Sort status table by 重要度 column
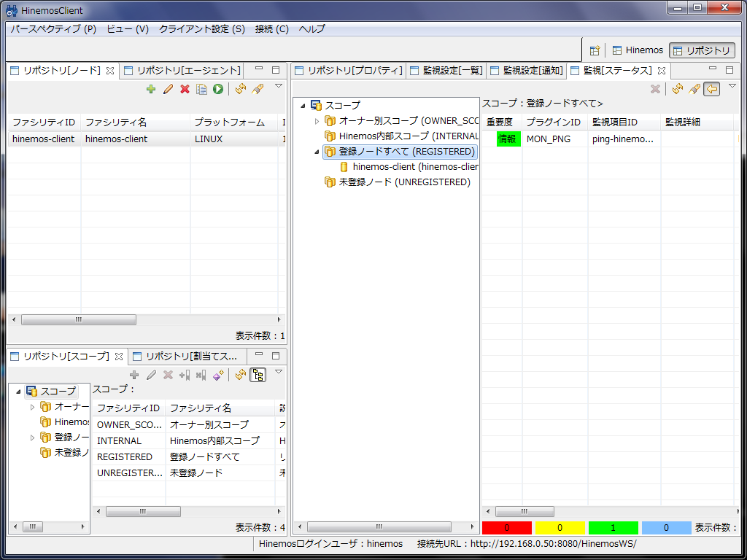This screenshot has height=560, width=747. [502, 122]
